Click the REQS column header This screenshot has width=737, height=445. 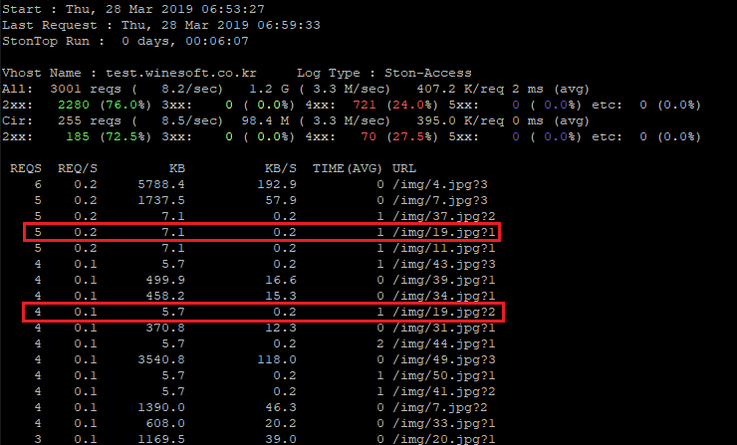(26, 169)
